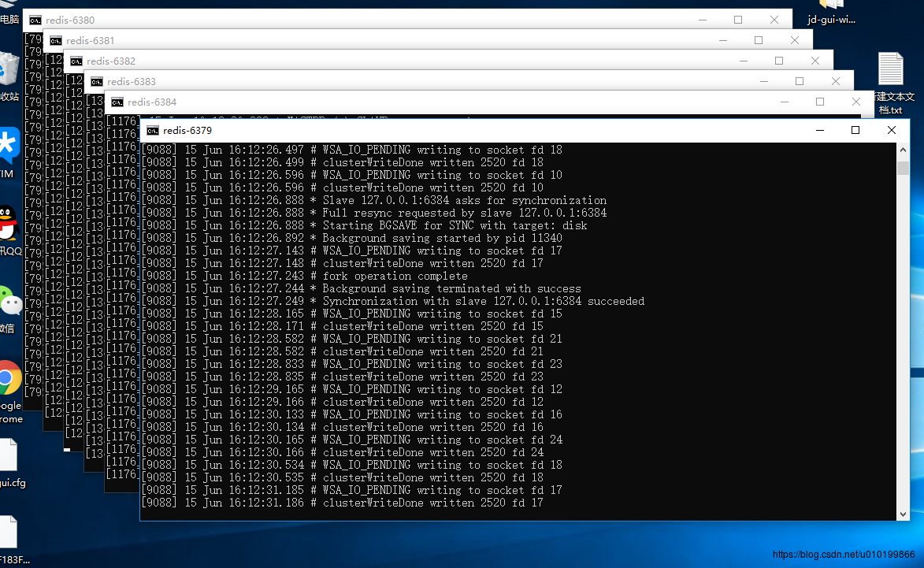The width and height of the screenshot is (924, 568).
Task: Maximize the redis-6380 console window
Action: (738, 20)
